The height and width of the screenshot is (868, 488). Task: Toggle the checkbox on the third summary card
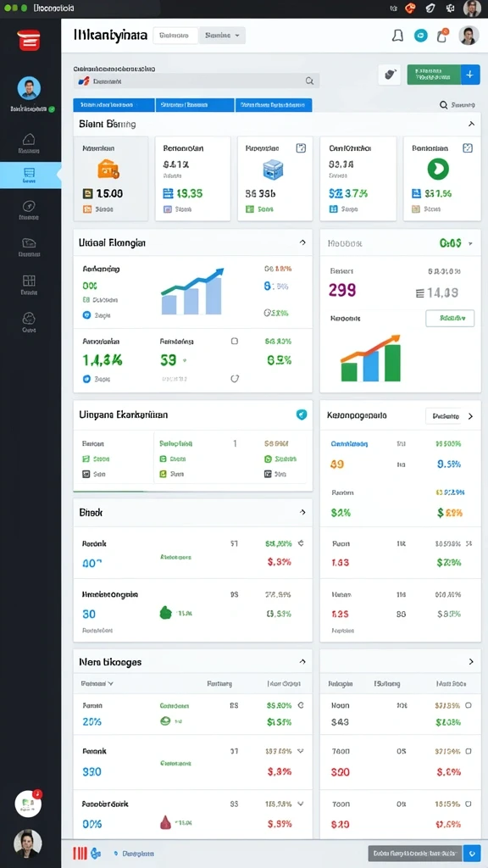[301, 147]
